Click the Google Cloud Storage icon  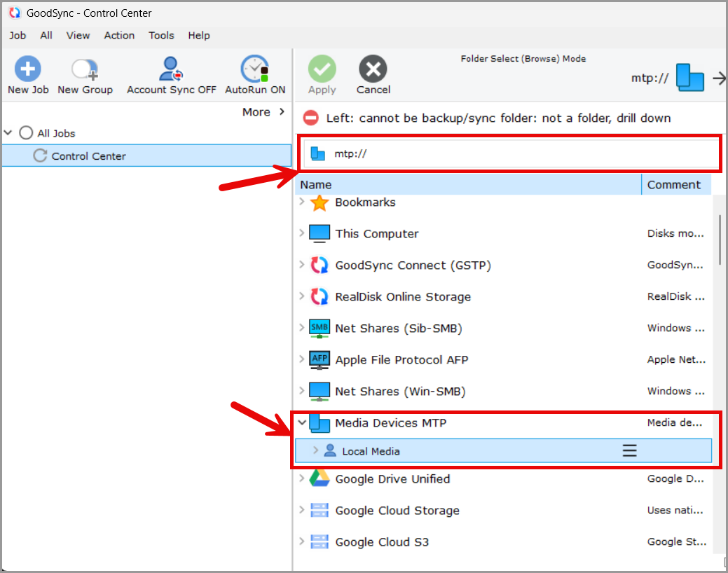320,511
